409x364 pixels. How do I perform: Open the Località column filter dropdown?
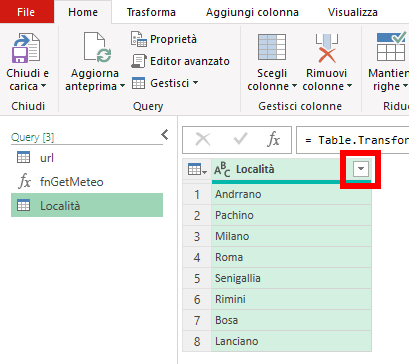(x=361, y=169)
